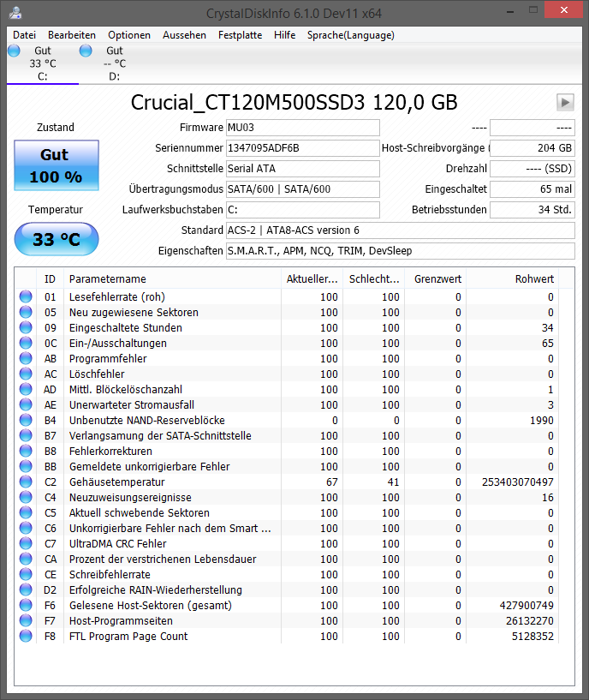The height and width of the screenshot is (700, 589).
Task: Click the Rohwert column header
Action: 513,279
